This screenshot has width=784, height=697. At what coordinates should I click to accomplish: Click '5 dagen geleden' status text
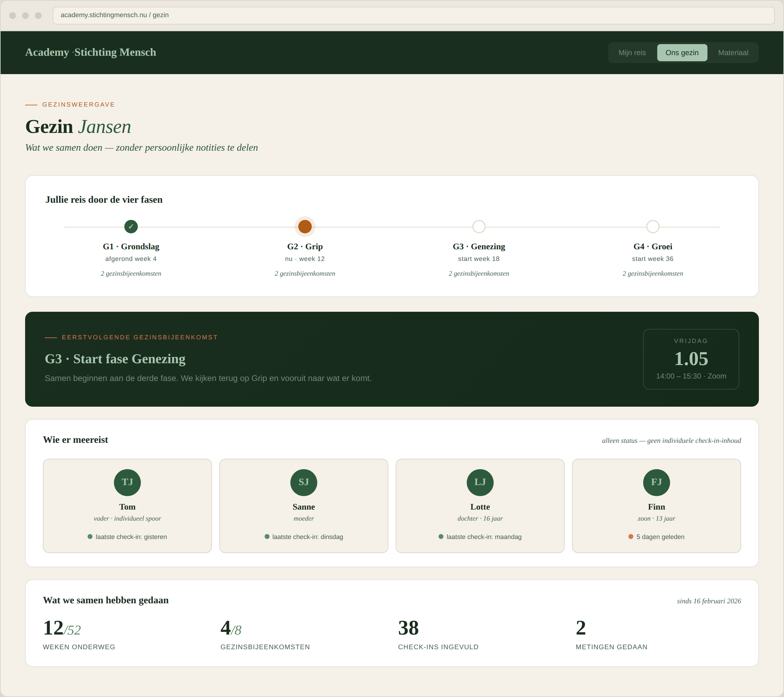tap(660, 537)
